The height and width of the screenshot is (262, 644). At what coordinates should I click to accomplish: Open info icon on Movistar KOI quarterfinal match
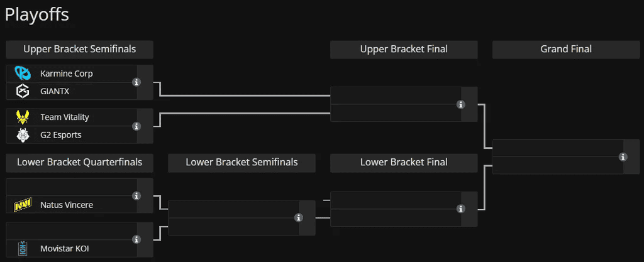coord(136,239)
